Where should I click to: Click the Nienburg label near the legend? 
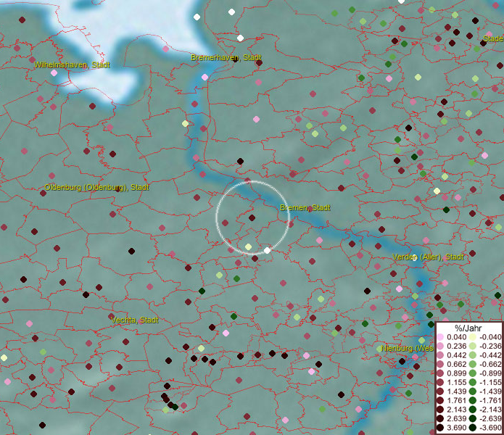point(406,349)
